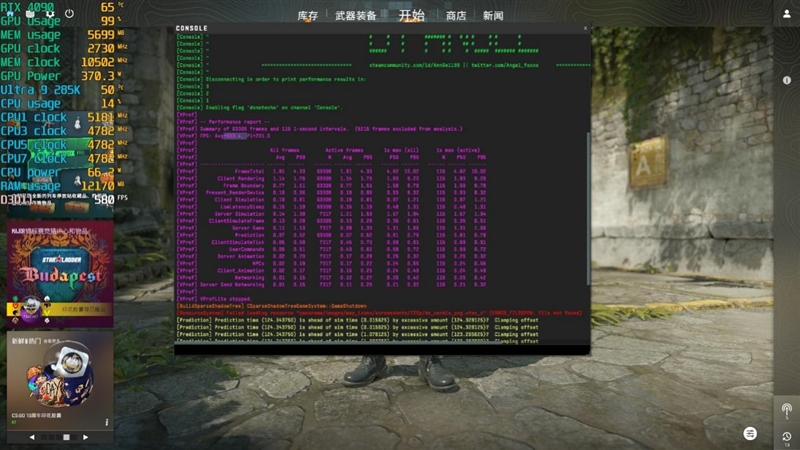Click the 'Performance report' console line
Viewport: 800px width, 450px height.
pyautogui.click(x=235, y=122)
